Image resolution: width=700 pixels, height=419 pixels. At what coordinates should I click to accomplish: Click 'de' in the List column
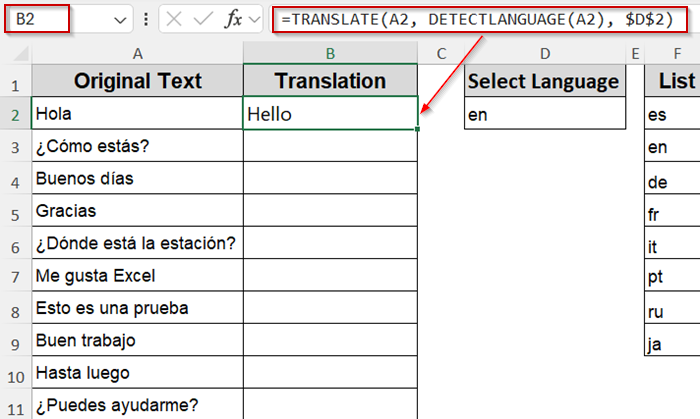pyautogui.click(x=672, y=178)
